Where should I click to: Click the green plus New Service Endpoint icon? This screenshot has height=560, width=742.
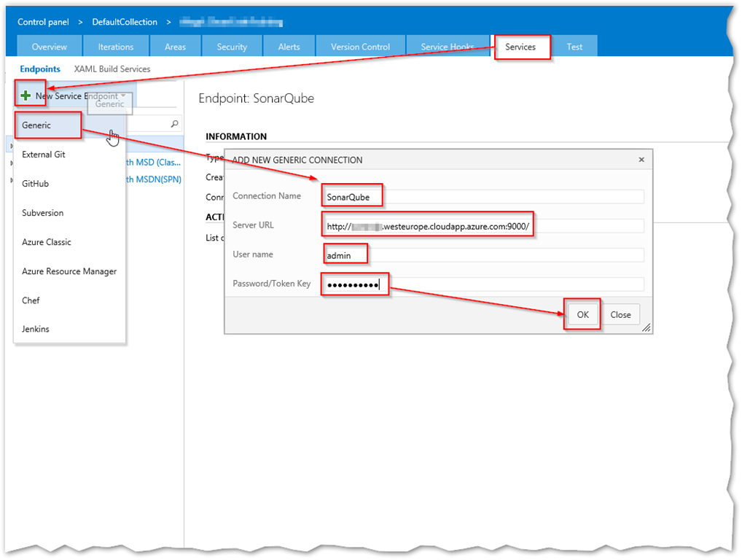tap(26, 96)
